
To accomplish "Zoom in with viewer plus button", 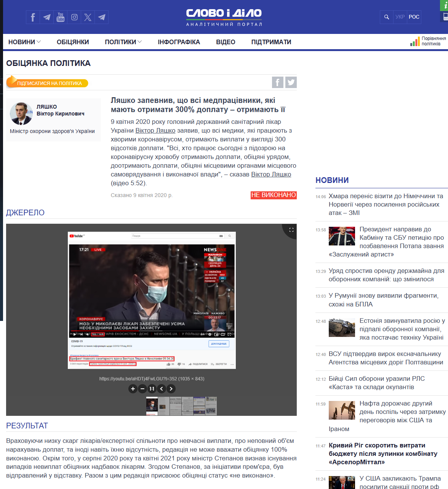I will pos(133,389).
